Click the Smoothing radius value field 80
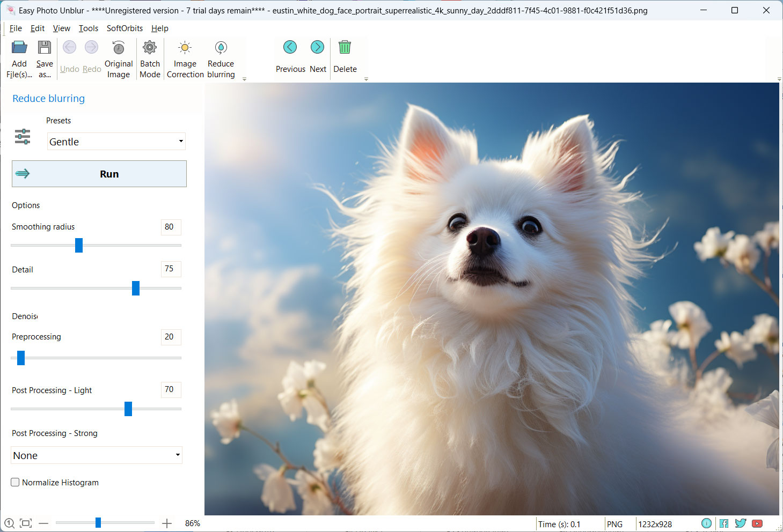Screen dimensions: 783x532 [x=171, y=227]
